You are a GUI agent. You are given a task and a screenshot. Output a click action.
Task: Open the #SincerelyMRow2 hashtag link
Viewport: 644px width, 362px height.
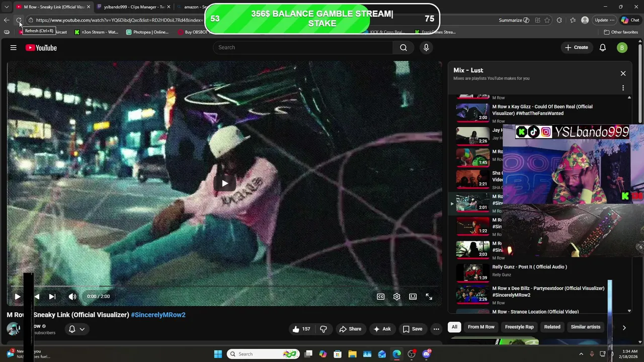(x=158, y=315)
